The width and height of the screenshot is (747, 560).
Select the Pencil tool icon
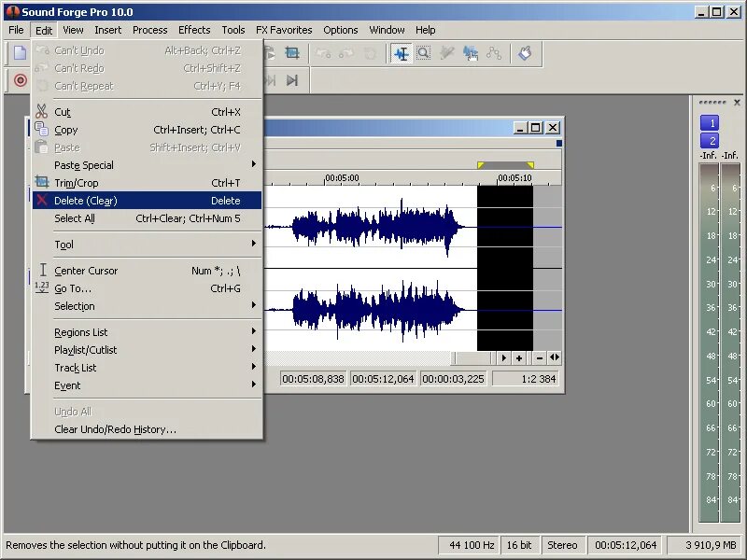pos(447,53)
